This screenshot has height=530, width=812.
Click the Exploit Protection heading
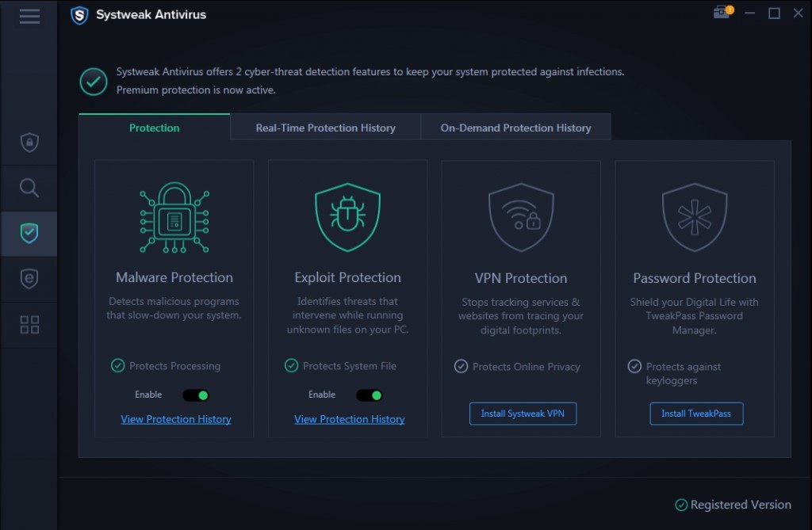(x=348, y=277)
